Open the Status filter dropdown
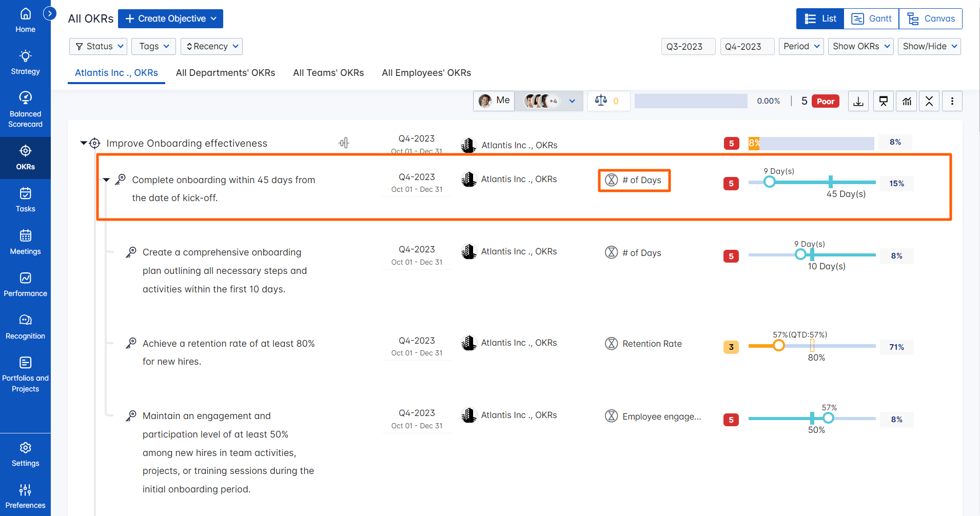The width and height of the screenshot is (980, 516). click(x=98, y=46)
